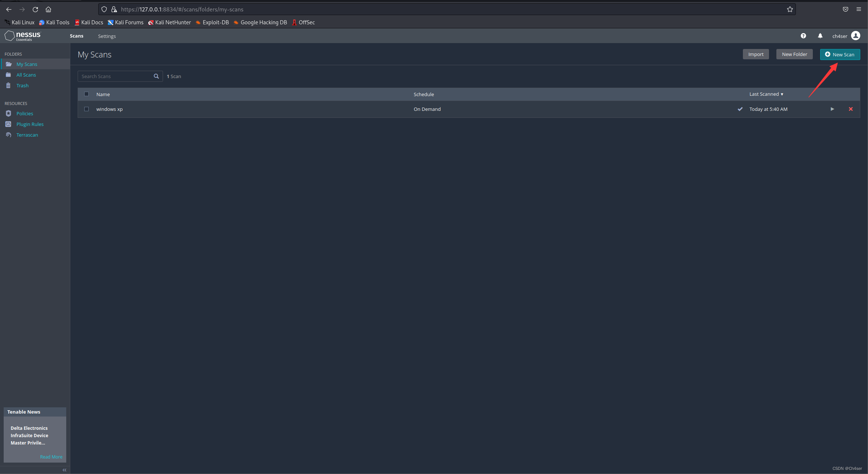Click the New Scan button
The height and width of the screenshot is (474, 868).
(x=840, y=55)
